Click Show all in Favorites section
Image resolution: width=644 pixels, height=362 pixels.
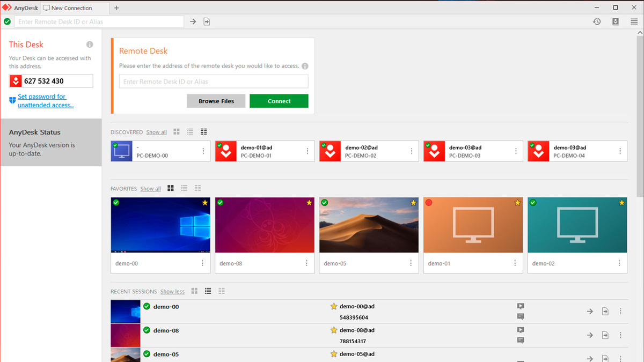[x=151, y=189]
